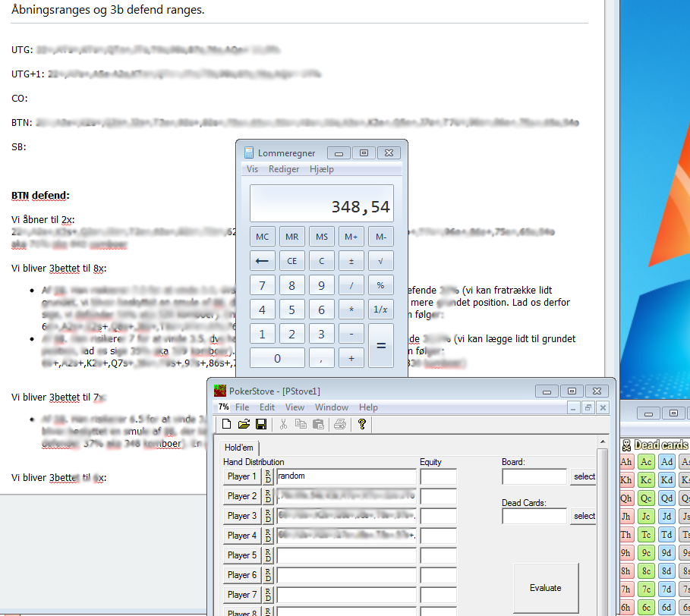The width and height of the screenshot is (690, 616).
Task: Open the Vis menu in the calculator
Action: pyautogui.click(x=252, y=169)
